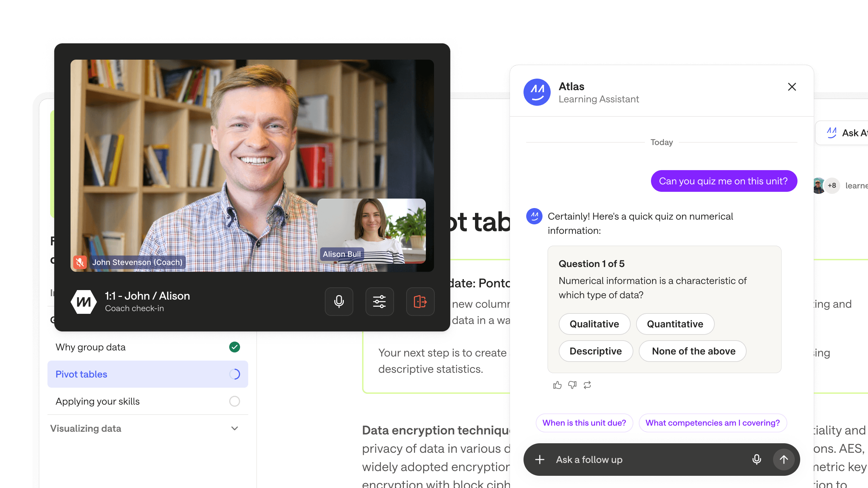
Task: Toggle the radio button for 'Applying your skills'
Action: click(x=235, y=401)
